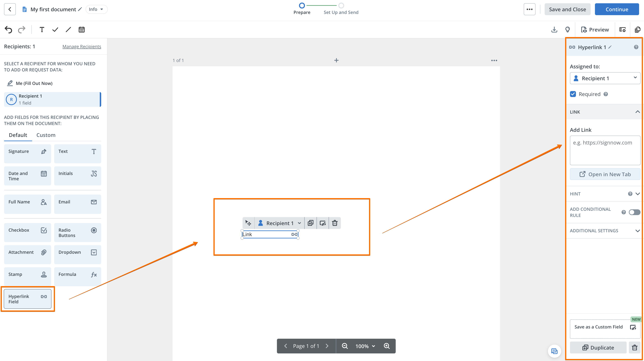
Task: Delete field using floating toolbar trash icon
Action: pos(334,223)
